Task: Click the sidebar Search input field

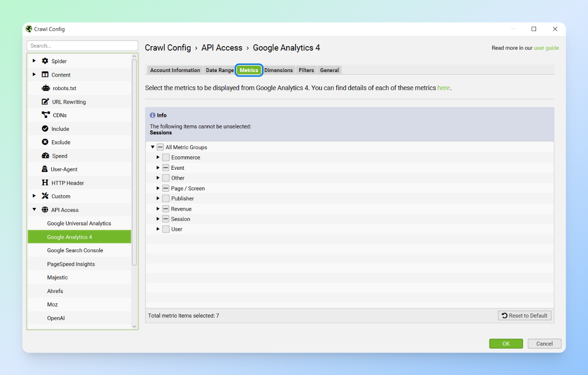Action: tap(82, 46)
